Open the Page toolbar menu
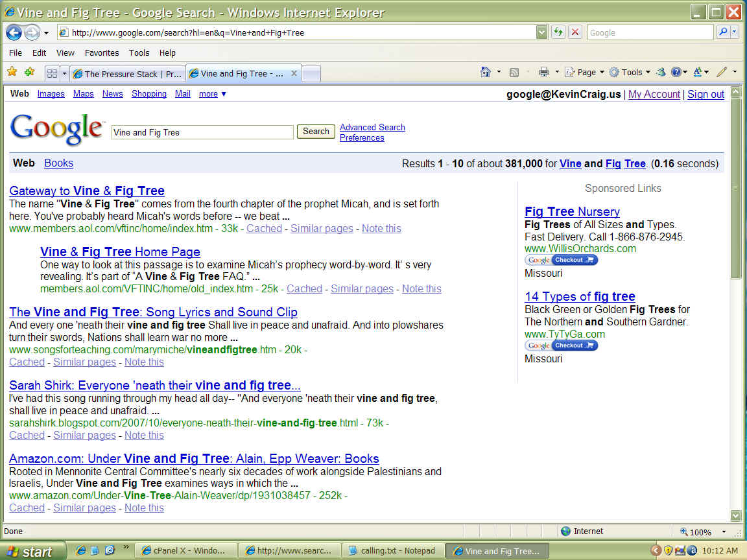This screenshot has width=747, height=560. [584, 72]
